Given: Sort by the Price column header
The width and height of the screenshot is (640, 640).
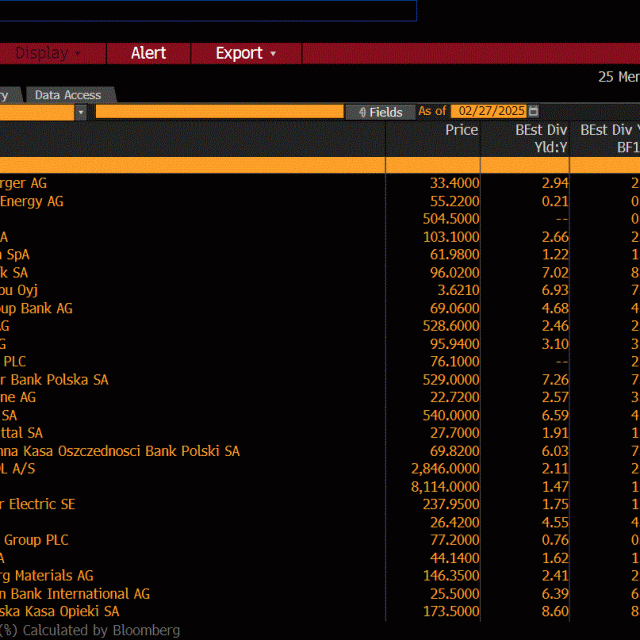Looking at the screenshot, I should (x=461, y=130).
